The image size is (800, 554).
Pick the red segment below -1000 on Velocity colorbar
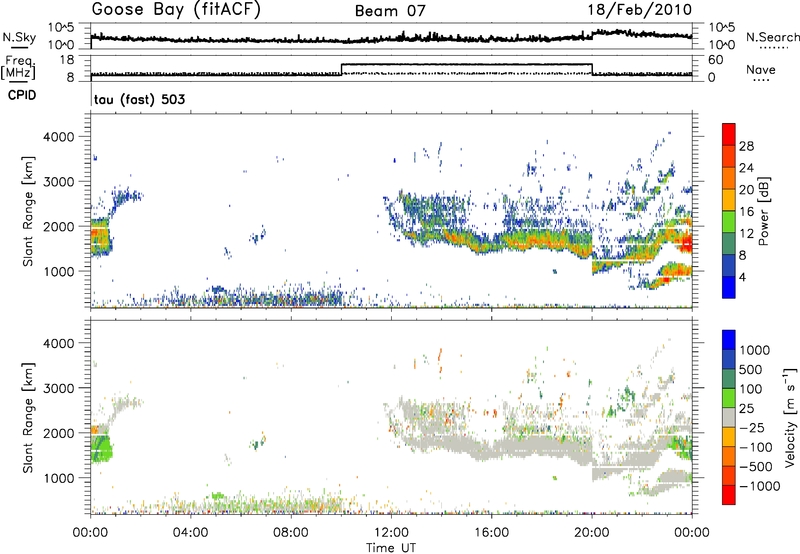coord(729,495)
